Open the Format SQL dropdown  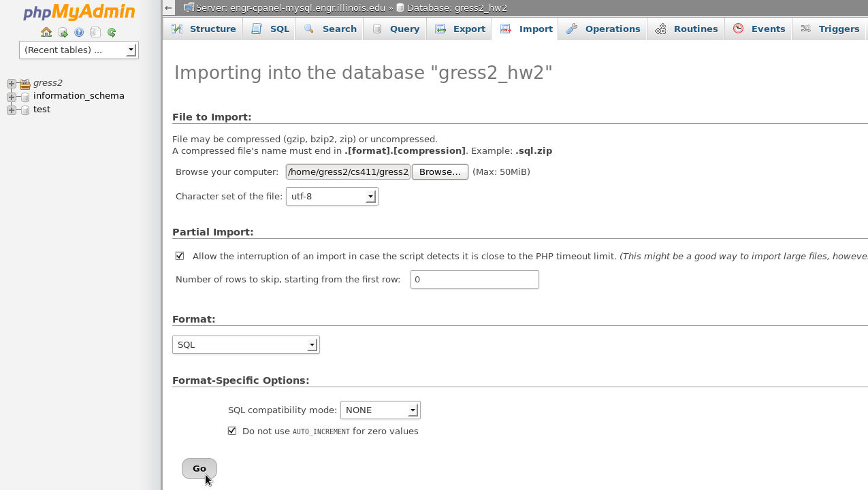coord(246,344)
